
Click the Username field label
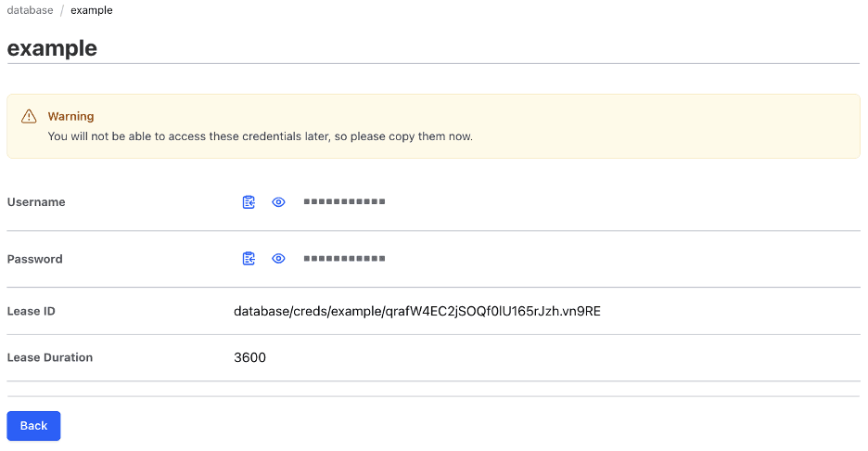[x=36, y=202]
